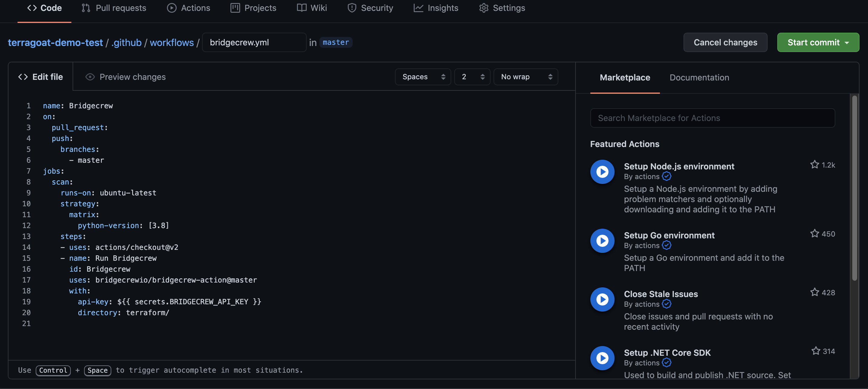868x389 pixels.
Task: Open the Projects tab
Action: [253, 8]
